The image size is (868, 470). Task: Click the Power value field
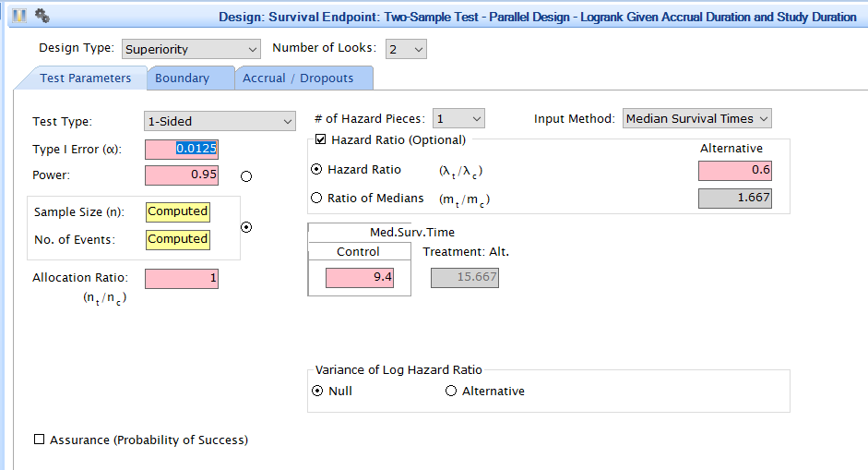coord(182,175)
